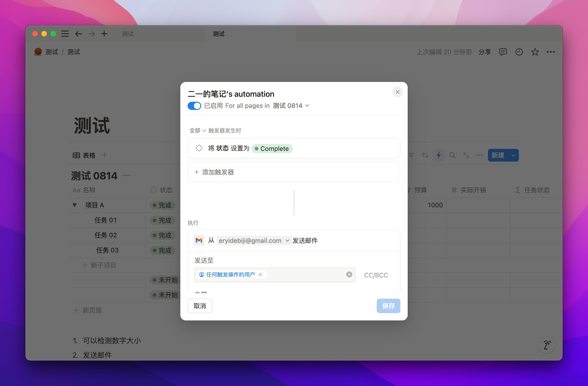The height and width of the screenshot is (386, 588).
Task: Click the Gmail icon in action row
Action: click(x=199, y=240)
